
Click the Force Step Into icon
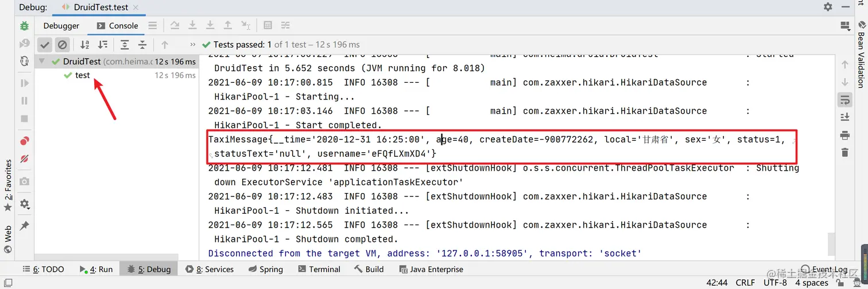coord(210,25)
